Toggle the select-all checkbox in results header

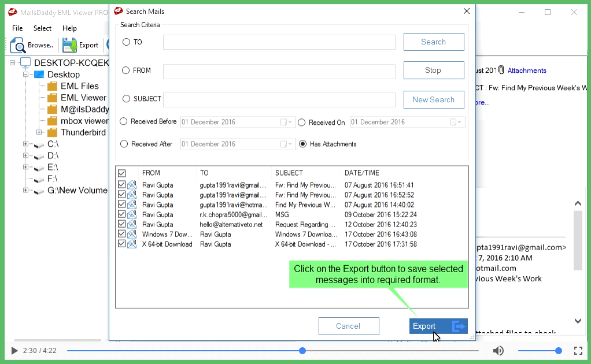click(x=122, y=173)
